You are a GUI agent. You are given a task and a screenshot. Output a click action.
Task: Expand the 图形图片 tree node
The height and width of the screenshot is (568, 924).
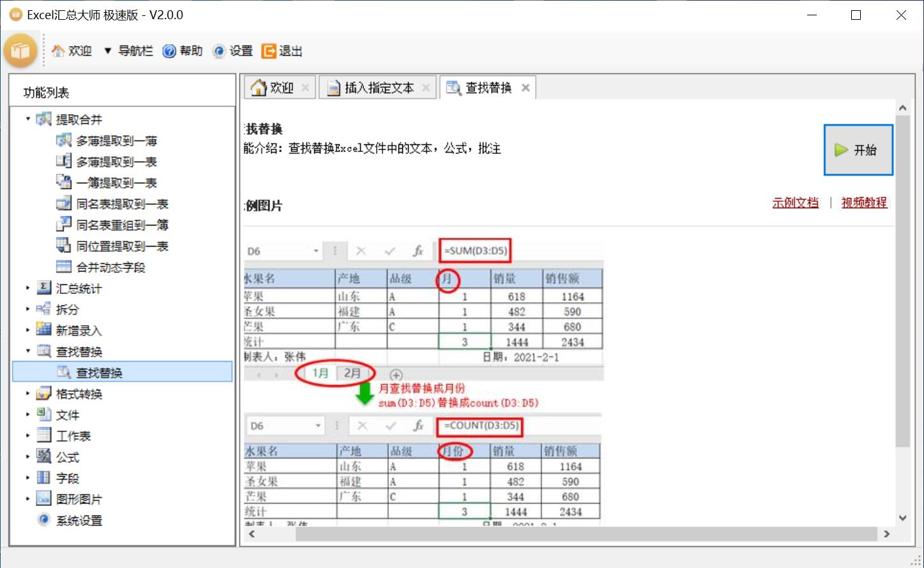(28, 499)
